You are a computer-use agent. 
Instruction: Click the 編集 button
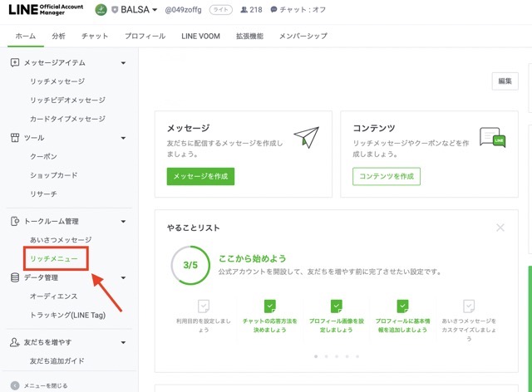[505, 81]
